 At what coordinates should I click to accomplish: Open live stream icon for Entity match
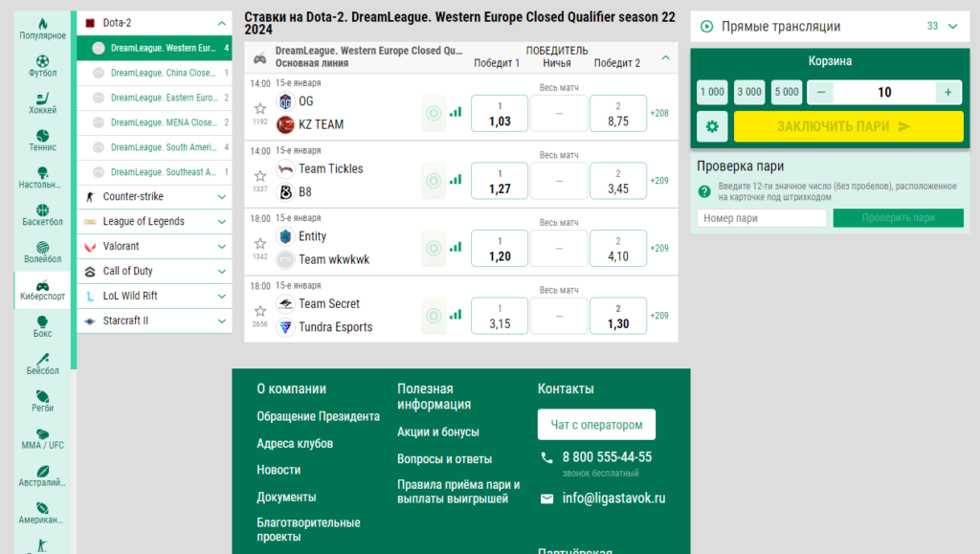434,248
